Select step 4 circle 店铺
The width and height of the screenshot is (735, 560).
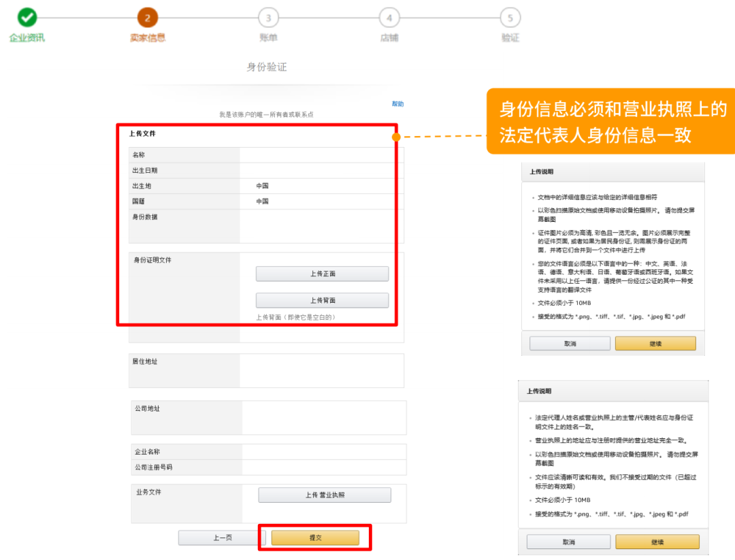click(x=389, y=18)
